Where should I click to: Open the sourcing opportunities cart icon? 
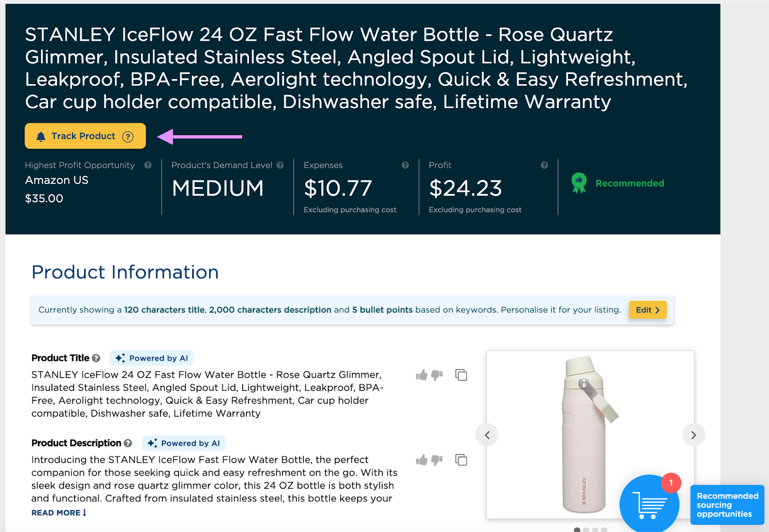[649, 504]
